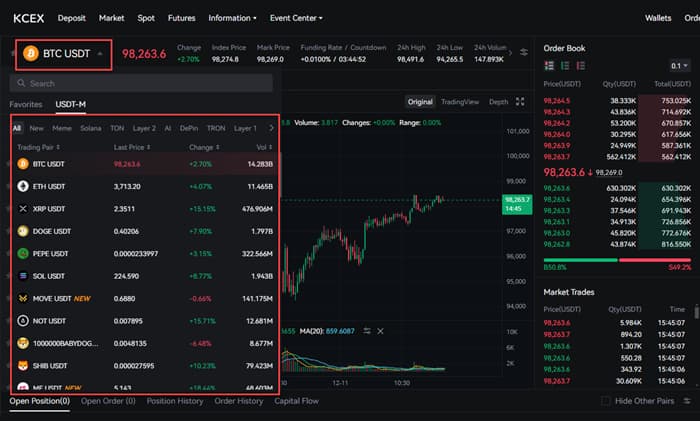
Task: Filter pairs by Layer 2 category
Action: [144, 128]
